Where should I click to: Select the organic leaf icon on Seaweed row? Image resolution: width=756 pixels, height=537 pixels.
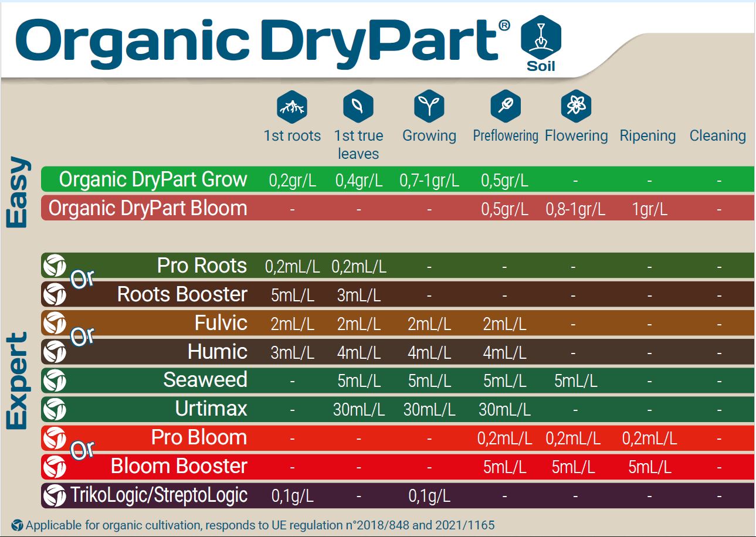[56, 379]
